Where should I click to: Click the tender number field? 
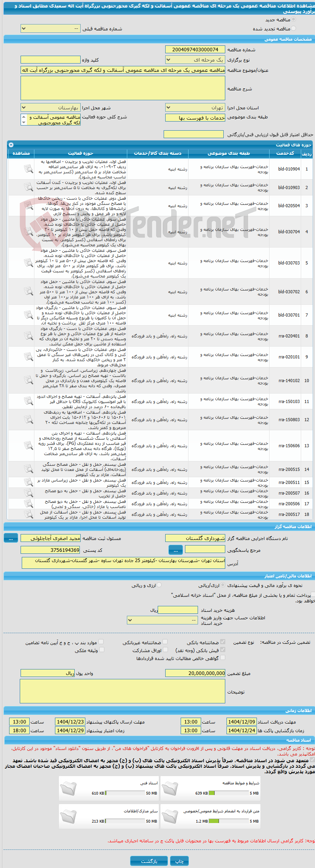point(195,50)
